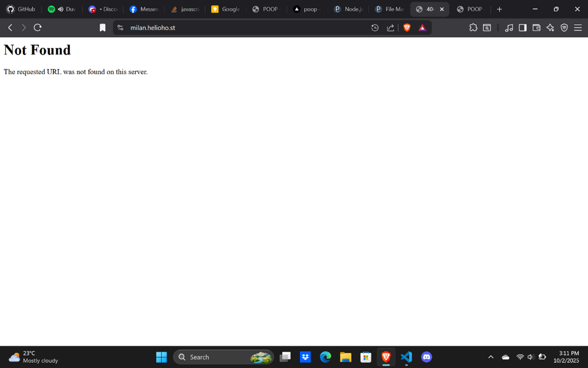Open a new tab with plus button
The image size is (588, 368).
499,9
